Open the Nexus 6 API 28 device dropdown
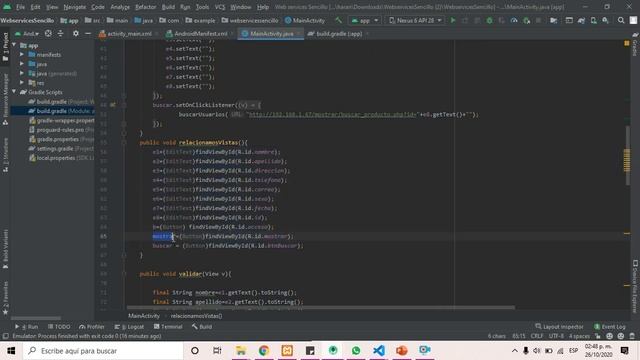The image size is (640, 360). pos(415,20)
